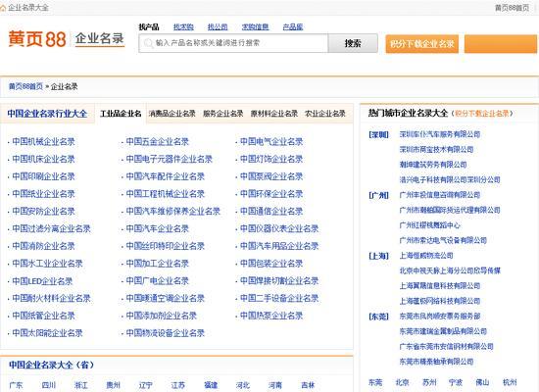Click the 黄页88首页 breadcrumb link
Viewport: 539px width, 392px height.
25,86
